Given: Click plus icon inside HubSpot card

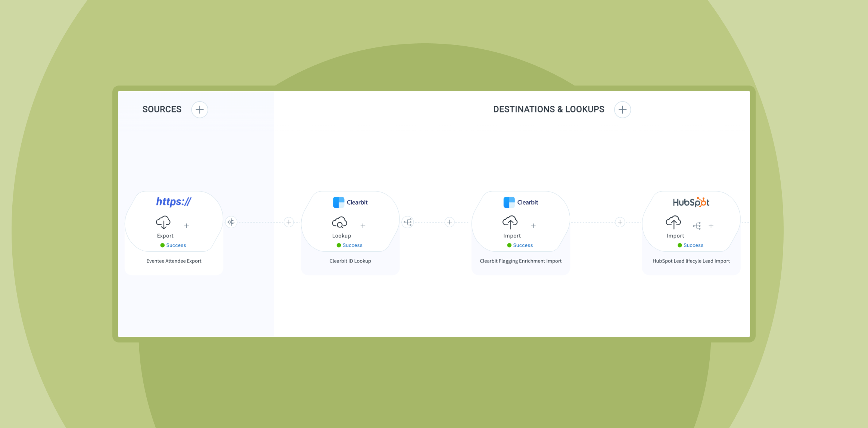Looking at the screenshot, I should click(711, 226).
